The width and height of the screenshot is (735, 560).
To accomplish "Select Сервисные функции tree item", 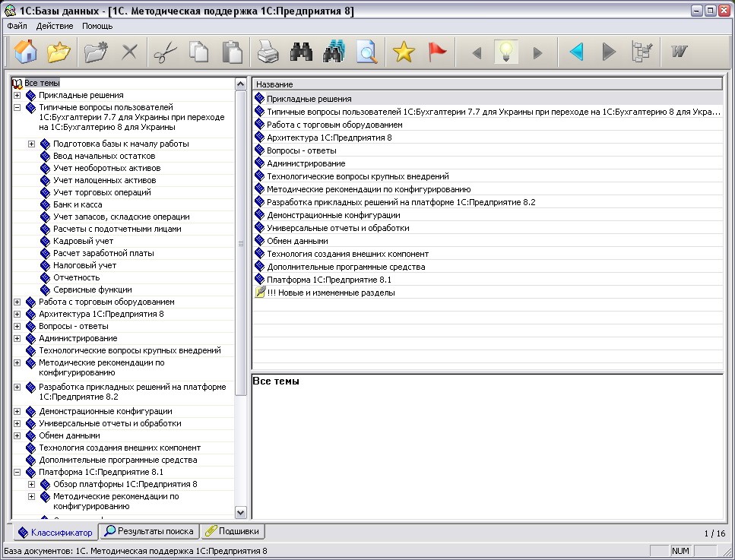I will pyautogui.click(x=92, y=290).
